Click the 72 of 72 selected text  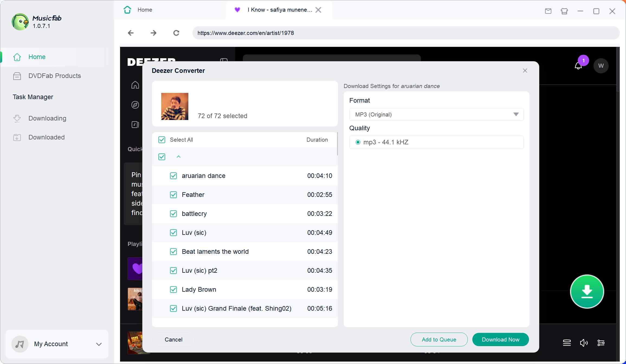(x=222, y=116)
